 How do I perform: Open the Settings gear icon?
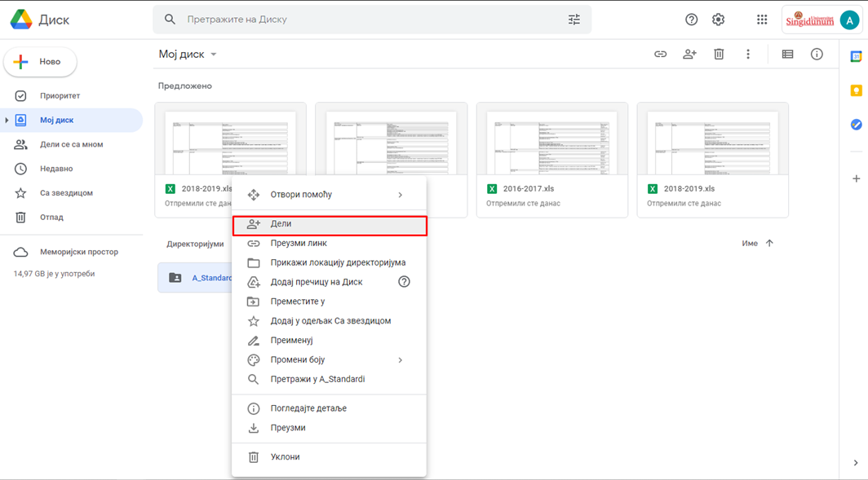tap(718, 20)
